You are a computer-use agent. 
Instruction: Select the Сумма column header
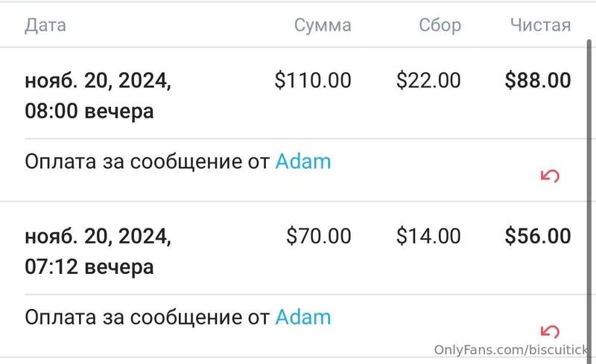coord(323,25)
